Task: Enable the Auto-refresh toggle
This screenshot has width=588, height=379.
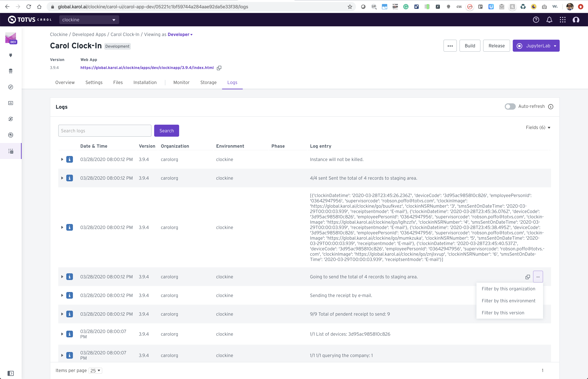Action: (510, 106)
